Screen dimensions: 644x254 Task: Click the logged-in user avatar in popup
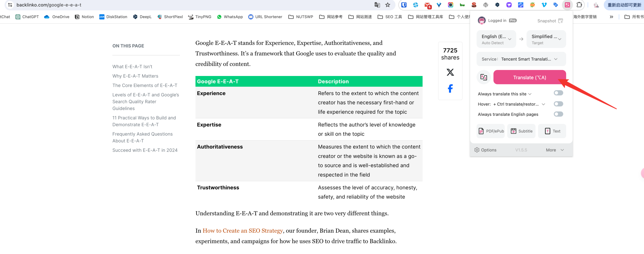pos(481,21)
